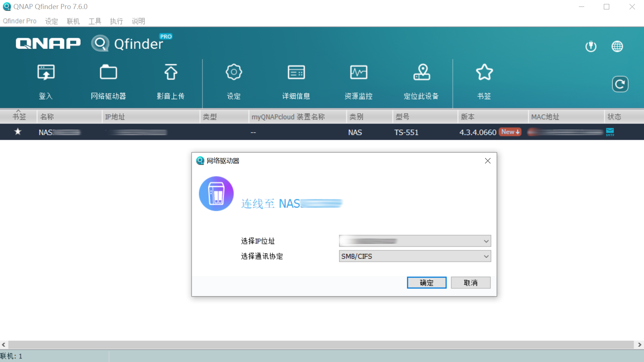Select the 4.3.4.0660 version cell

(478, 132)
